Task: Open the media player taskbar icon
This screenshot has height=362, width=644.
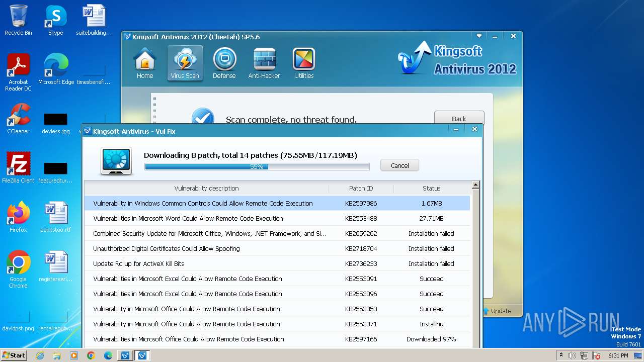Action: [74, 355]
